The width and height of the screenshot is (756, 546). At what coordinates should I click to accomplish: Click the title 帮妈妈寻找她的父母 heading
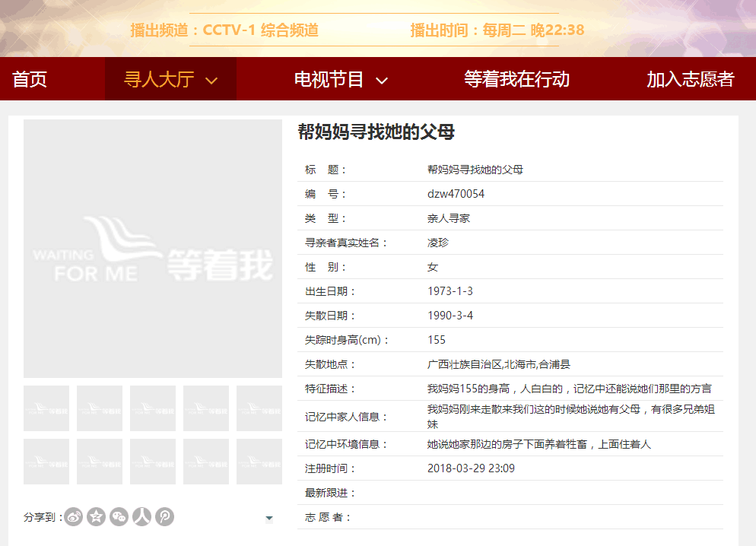[x=376, y=132]
